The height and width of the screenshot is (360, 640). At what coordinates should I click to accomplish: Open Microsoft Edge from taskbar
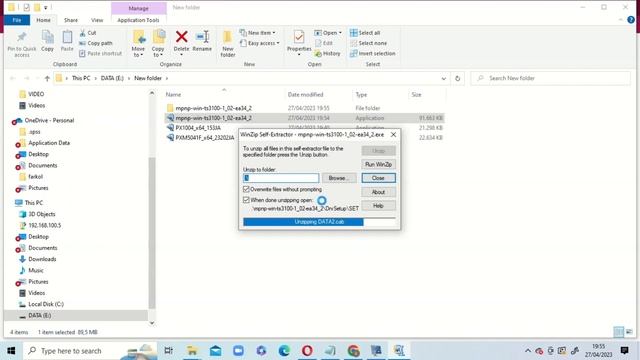click(284, 350)
